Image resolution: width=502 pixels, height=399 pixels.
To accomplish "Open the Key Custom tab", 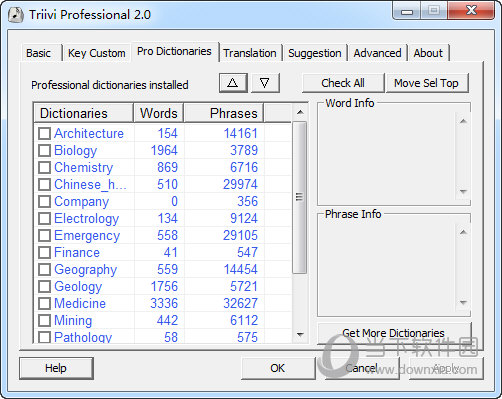I will click(97, 53).
